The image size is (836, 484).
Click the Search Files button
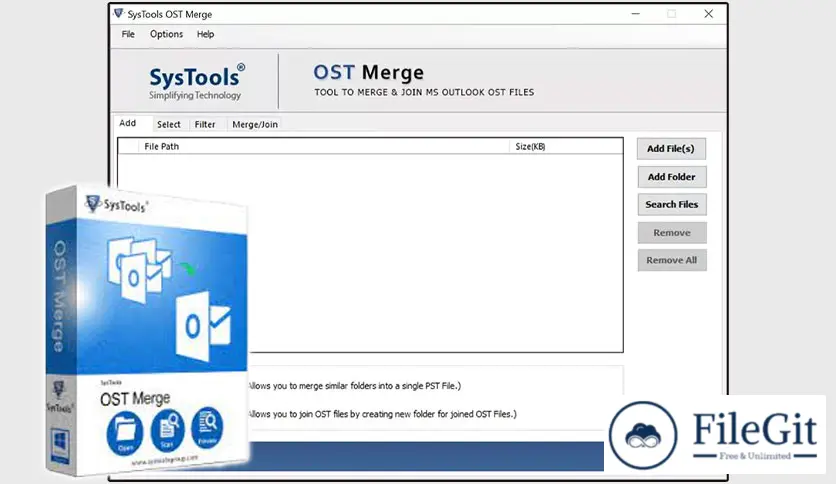click(x=672, y=205)
